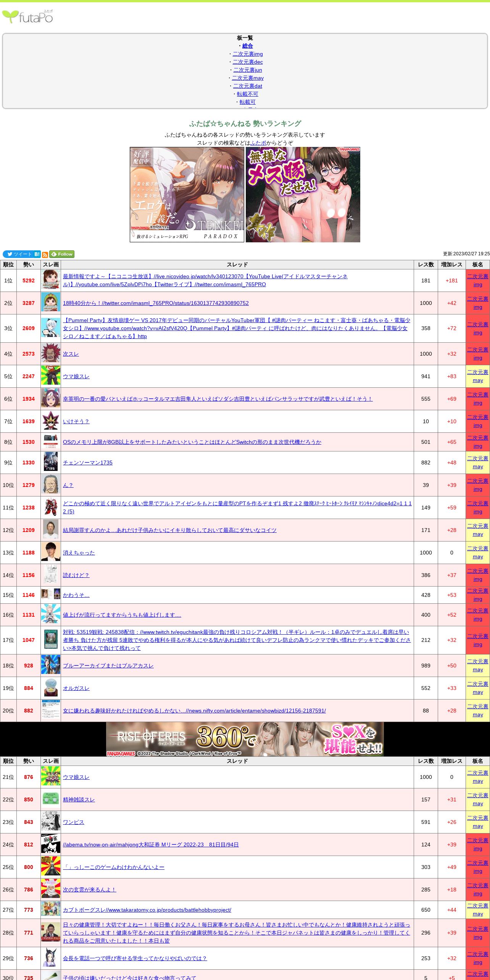Open the チェンソーマン1735 thread link
This screenshot has width=490, height=980.
pyautogui.click(x=88, y=463)
